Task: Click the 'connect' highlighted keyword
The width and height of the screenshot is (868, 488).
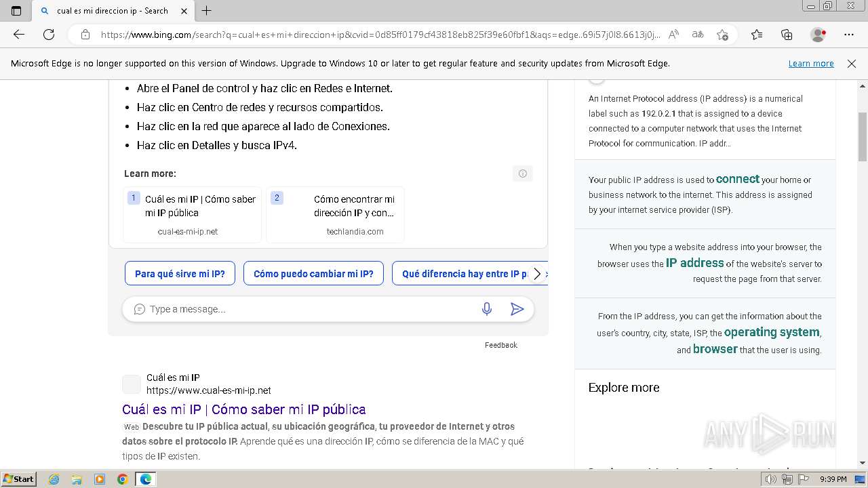Action: (x=738, y=179)
